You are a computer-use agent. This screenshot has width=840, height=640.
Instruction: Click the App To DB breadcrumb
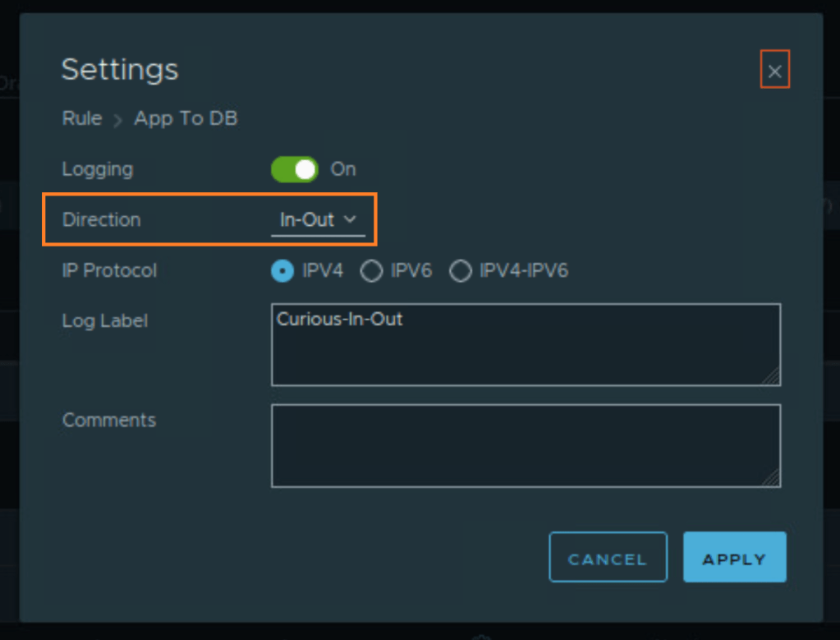click(186, 118)
